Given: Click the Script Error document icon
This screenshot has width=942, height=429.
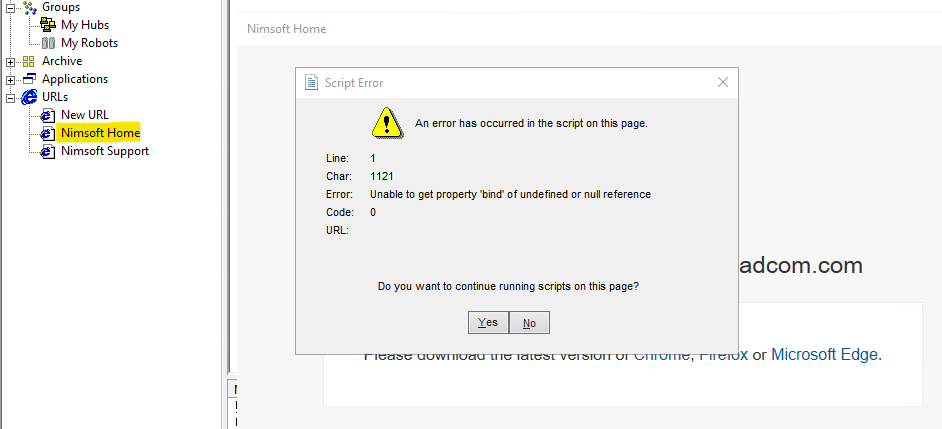Looking at the screenshot, I should [x=311, y=82].
